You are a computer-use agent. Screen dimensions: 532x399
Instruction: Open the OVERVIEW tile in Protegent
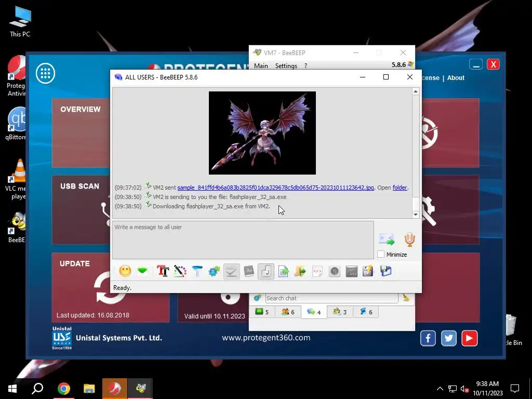81,133
